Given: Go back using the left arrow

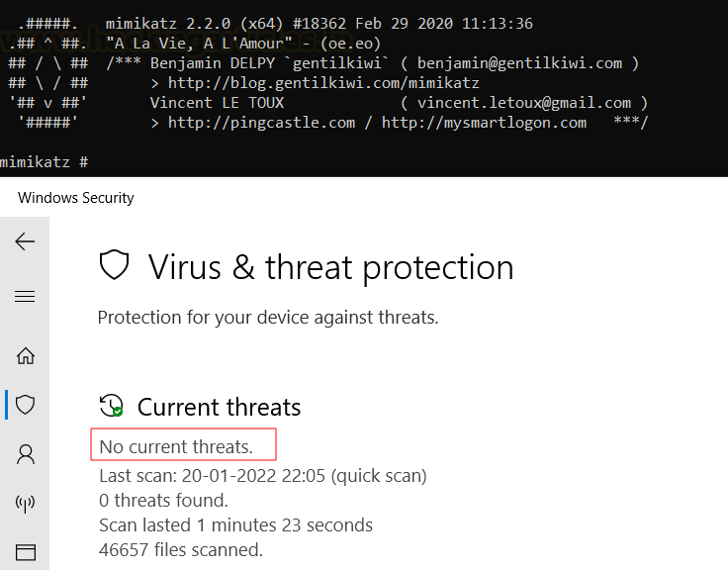Looking at the screenshot, I should pos(25,241).
